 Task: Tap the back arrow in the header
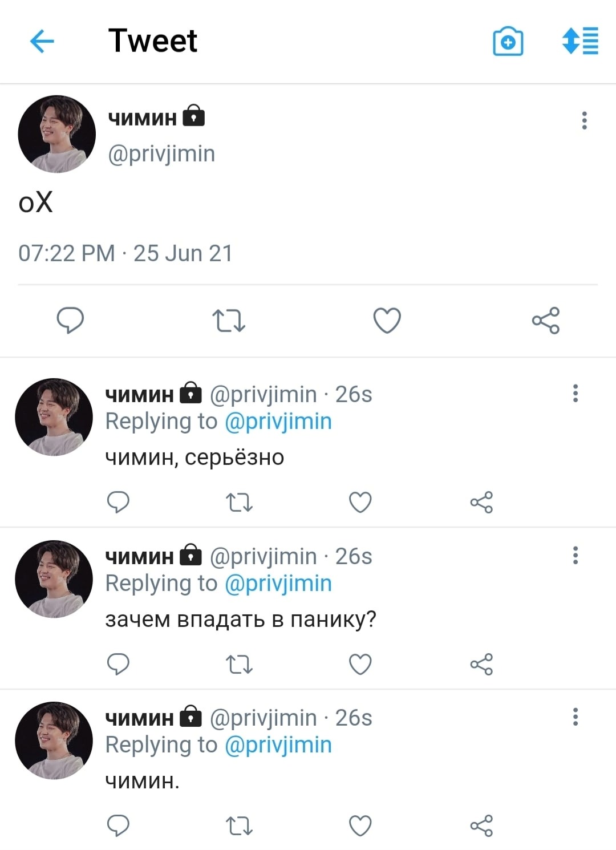[x=42, y=41]
